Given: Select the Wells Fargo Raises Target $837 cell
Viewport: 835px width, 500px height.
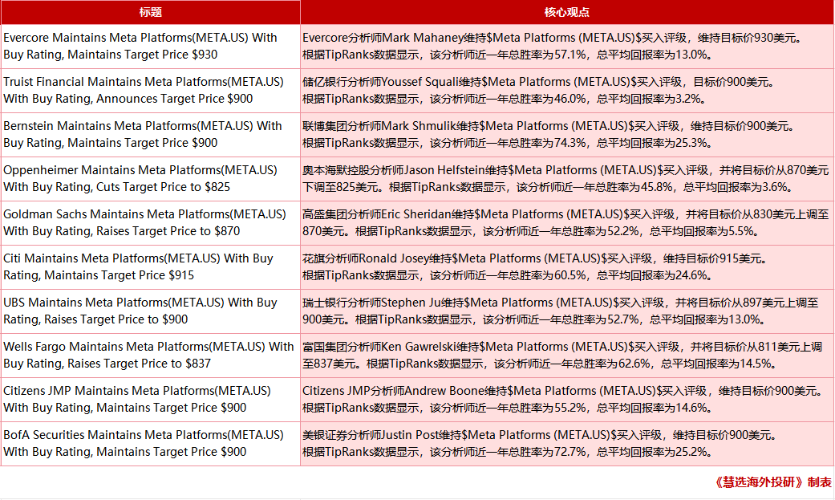Looking at the screenshot, I should 151,356.
